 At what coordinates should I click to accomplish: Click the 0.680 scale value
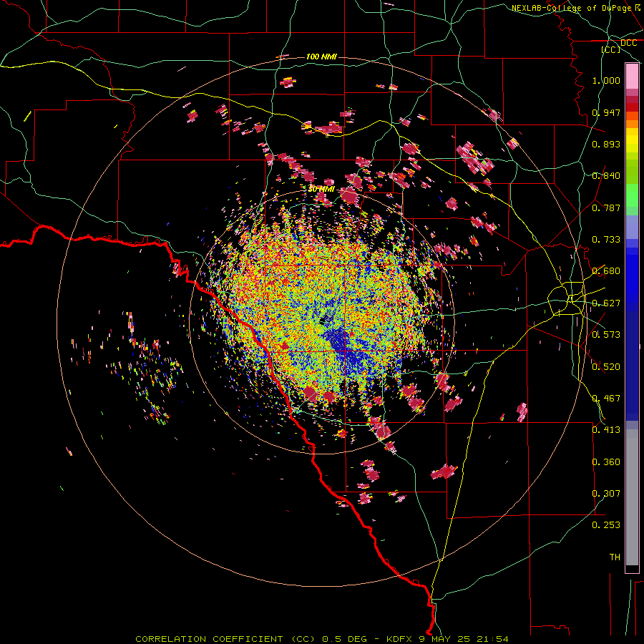pyautogui.click(x=606, y=271)
